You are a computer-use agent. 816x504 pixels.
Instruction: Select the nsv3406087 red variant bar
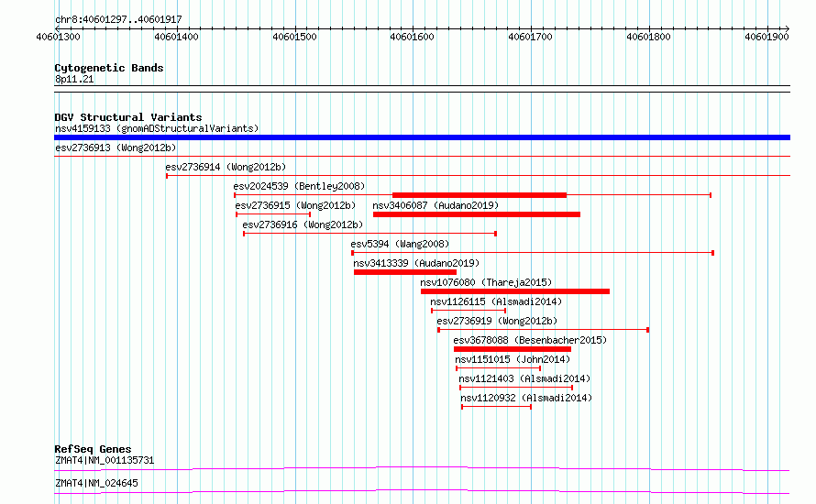(477, 214)
